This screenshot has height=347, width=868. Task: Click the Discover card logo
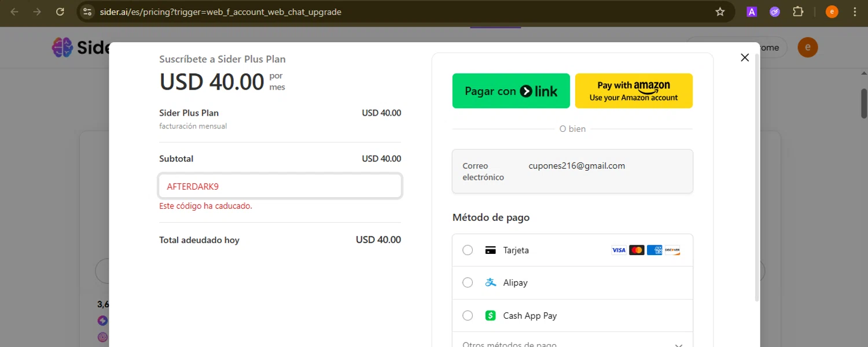672,250
